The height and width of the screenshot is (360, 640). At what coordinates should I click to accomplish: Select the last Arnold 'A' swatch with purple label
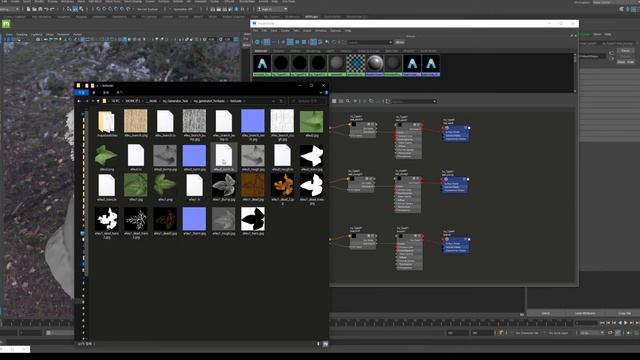431,65
